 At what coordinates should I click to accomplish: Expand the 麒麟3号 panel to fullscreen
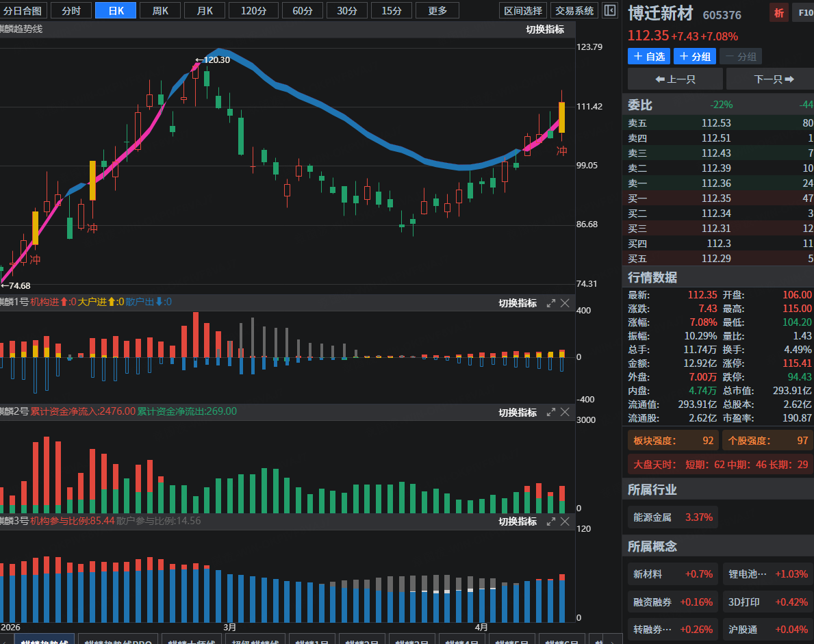tap(550, 521)
